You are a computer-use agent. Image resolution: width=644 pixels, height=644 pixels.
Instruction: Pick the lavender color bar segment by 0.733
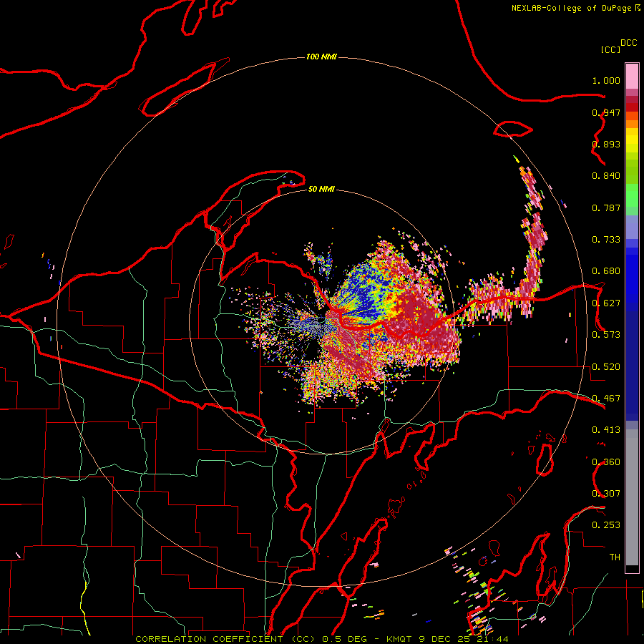[x=632, y=227]
